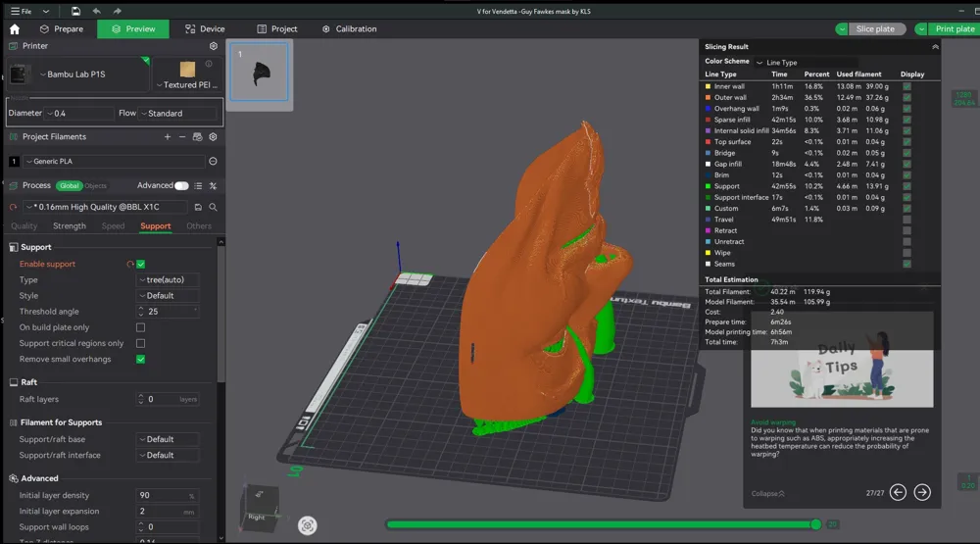
Task: Toggle Seams display checkbox
Action: [x=906, y=264]
